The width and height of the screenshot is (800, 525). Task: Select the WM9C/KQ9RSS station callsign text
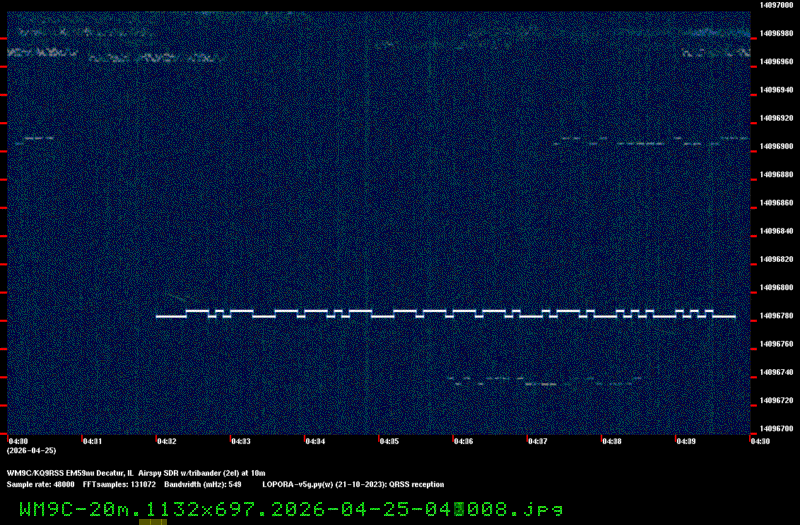pos(35,473)
